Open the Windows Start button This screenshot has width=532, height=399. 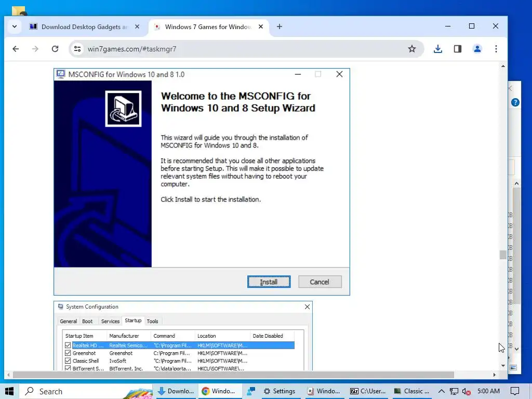point(9,392)
